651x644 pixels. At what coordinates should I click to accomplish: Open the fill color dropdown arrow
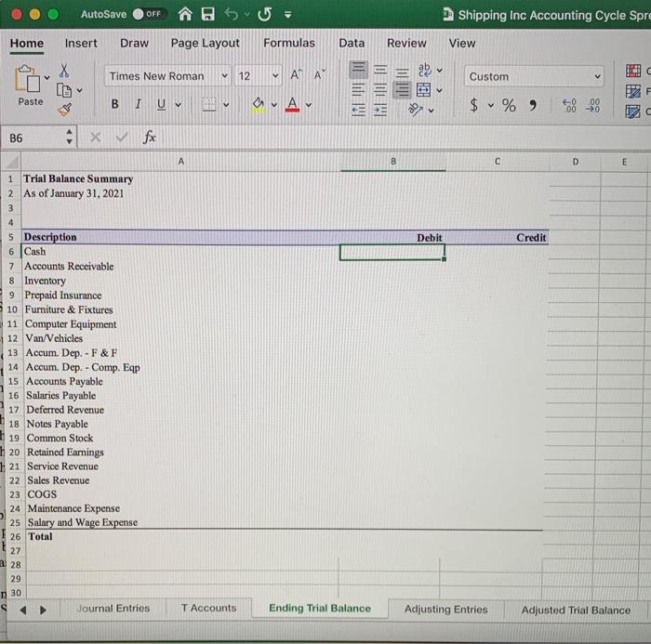point(274,105)
